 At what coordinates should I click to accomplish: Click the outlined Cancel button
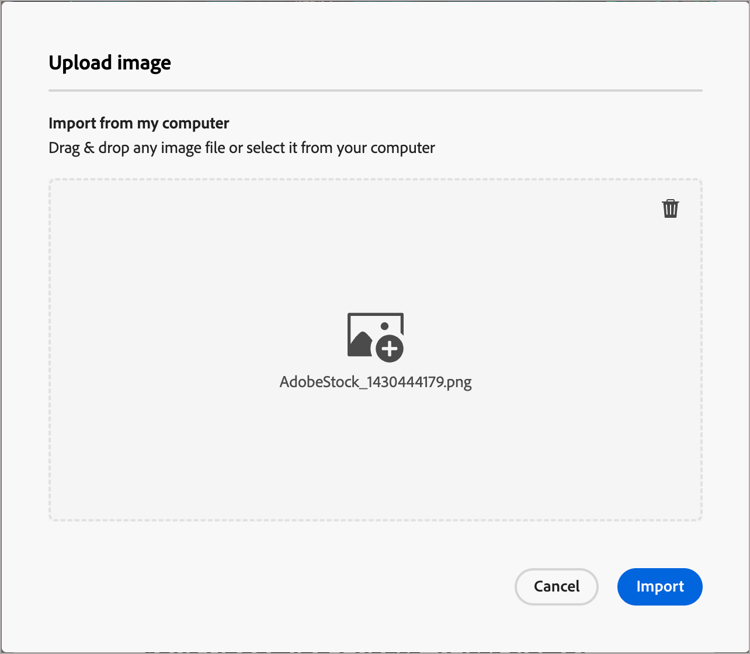pos(556,587)
